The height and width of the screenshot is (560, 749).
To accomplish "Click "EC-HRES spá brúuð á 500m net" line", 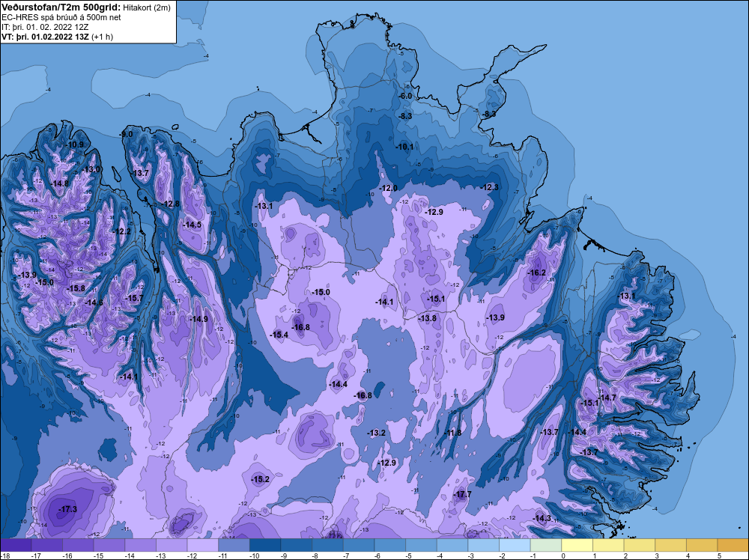I will pos(61,17).
